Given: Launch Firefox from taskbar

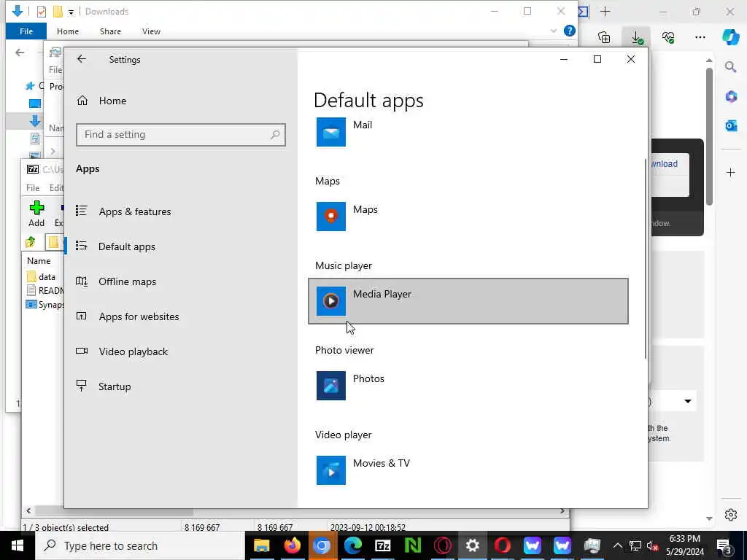Looking at the screenshot, I should pos(292,545).
